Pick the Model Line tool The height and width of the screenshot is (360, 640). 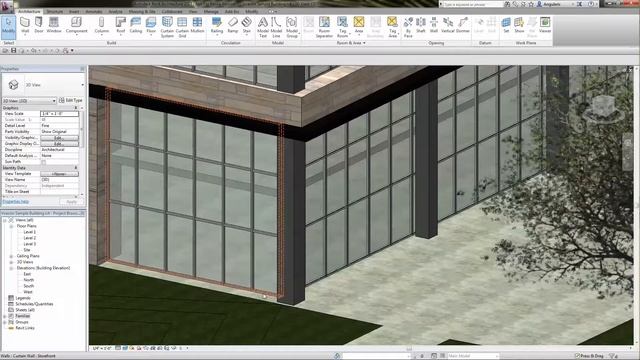276,27
